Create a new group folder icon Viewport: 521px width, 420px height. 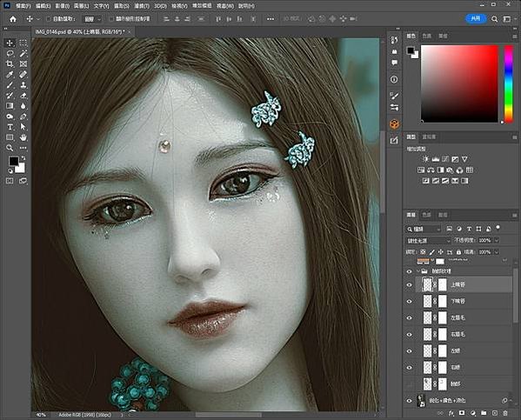pos(484,413)
